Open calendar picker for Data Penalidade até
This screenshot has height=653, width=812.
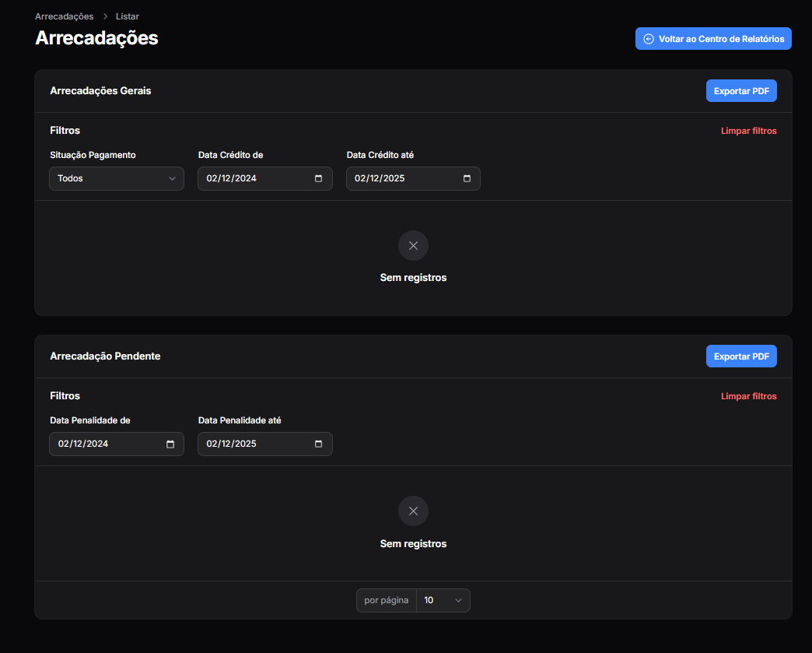coord(318,444)
